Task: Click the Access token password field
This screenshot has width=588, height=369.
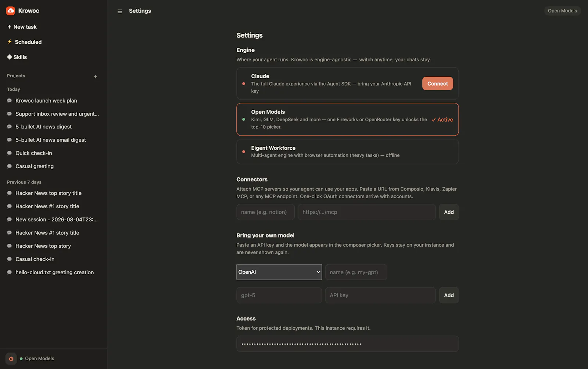Action: tap(347, 344)
